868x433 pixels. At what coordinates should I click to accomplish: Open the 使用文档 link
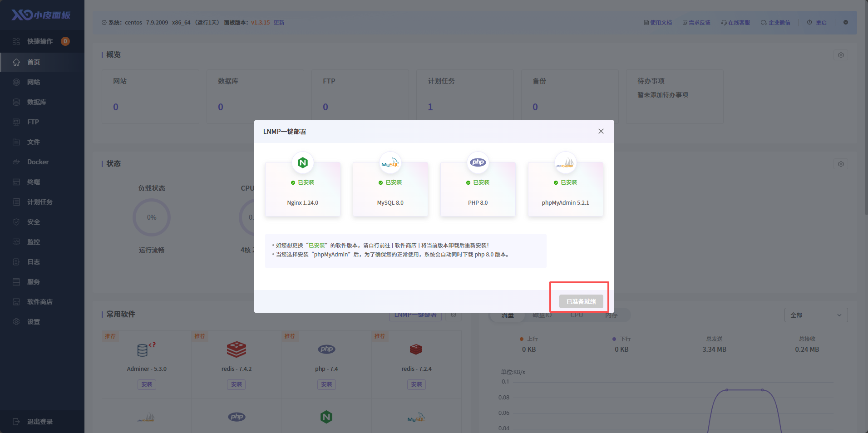click(x=658, y=23)
